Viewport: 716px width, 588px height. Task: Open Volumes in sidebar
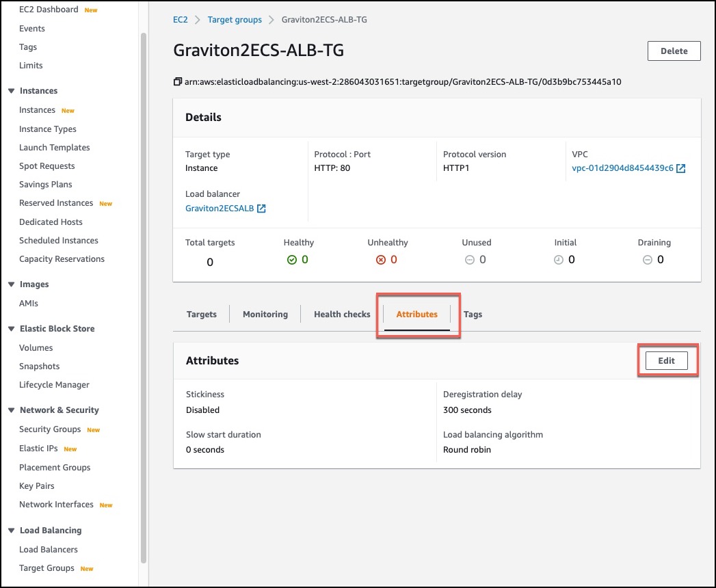point(36,348)
